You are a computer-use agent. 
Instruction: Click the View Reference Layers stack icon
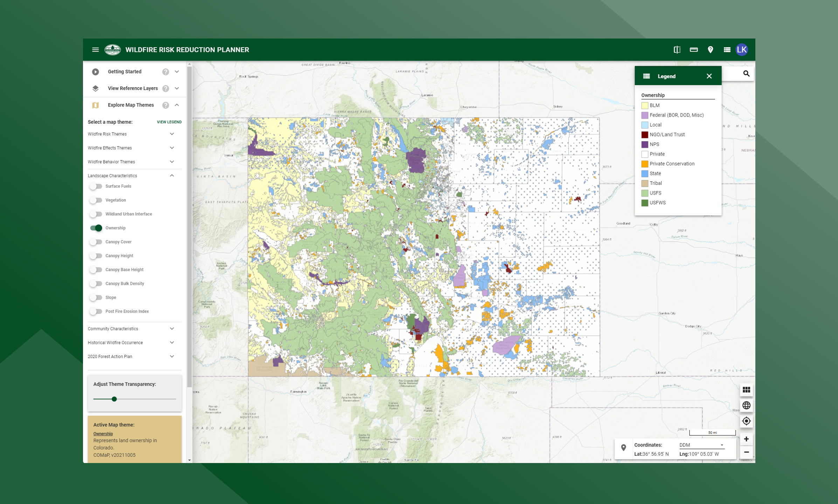click(95, 88)
